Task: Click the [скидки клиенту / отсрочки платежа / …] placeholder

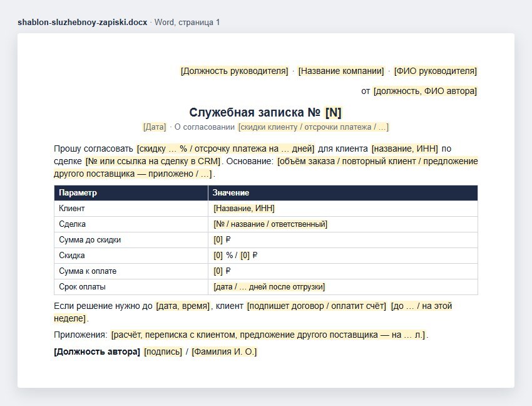Action: [x=313, y=127]
